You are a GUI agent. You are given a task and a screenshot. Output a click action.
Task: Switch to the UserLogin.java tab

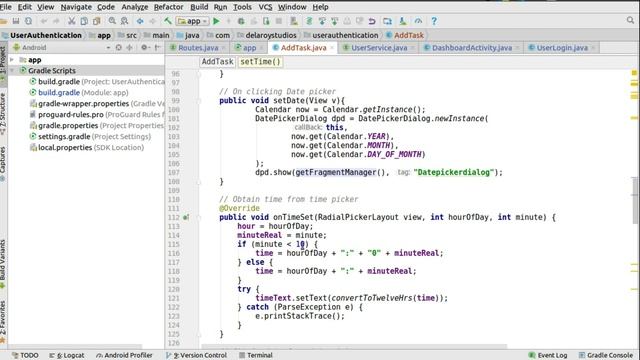[562, 48]
